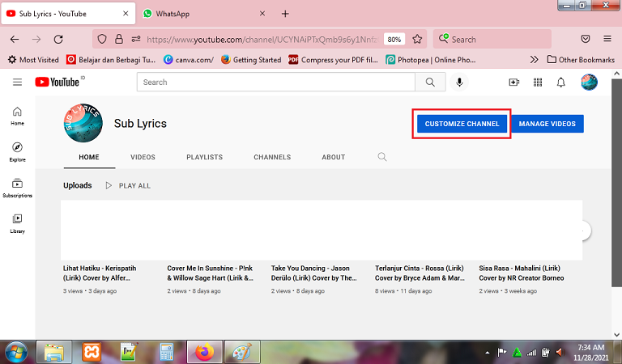Open the YouTube apps grid icon

point(538,82)
